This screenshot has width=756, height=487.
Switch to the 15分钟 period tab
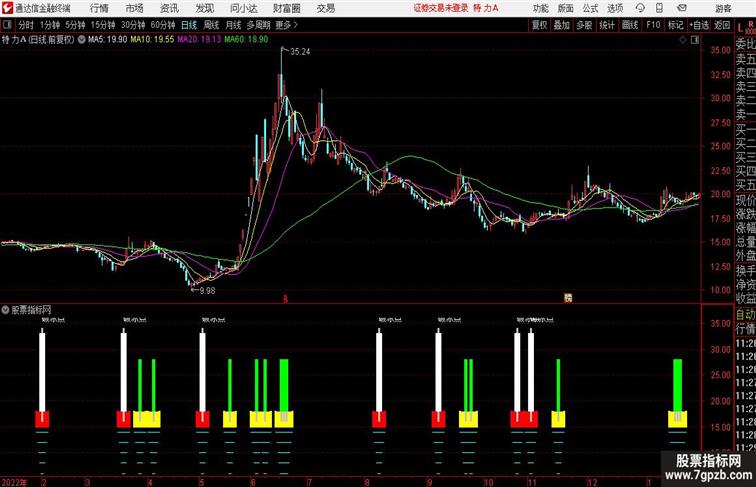[103, 25]
